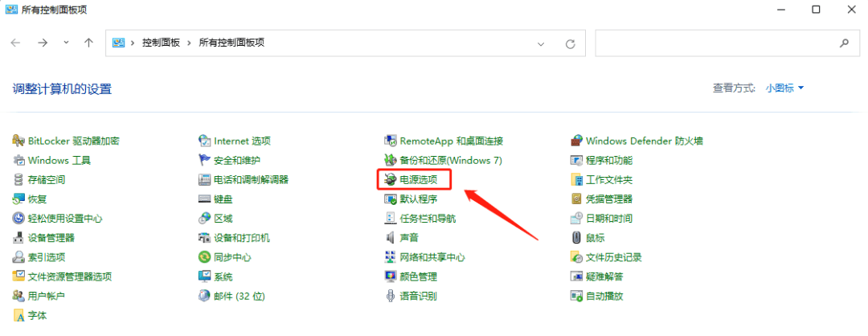Click the 文件资源管理器选项 icon
The height and width of the screenshot is (336, 868).
click(x=18, y=277)
